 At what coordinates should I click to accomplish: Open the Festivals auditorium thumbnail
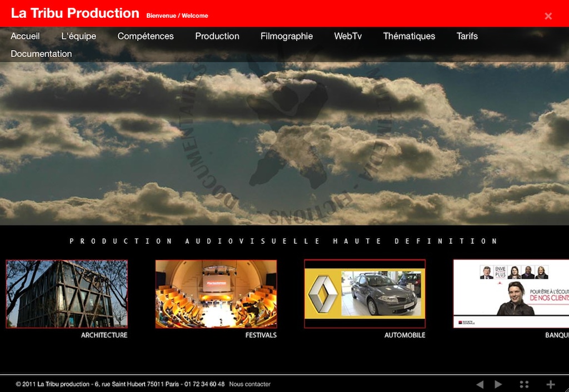click(216, 294)
